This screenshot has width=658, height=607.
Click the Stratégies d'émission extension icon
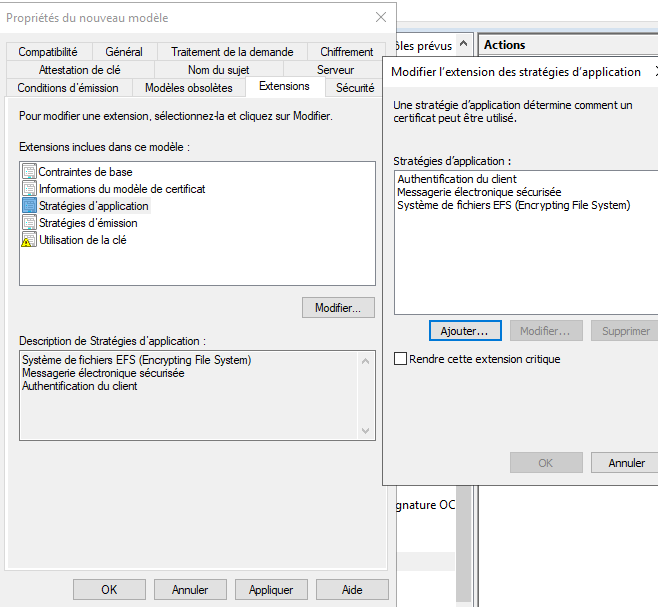[29, 223]
